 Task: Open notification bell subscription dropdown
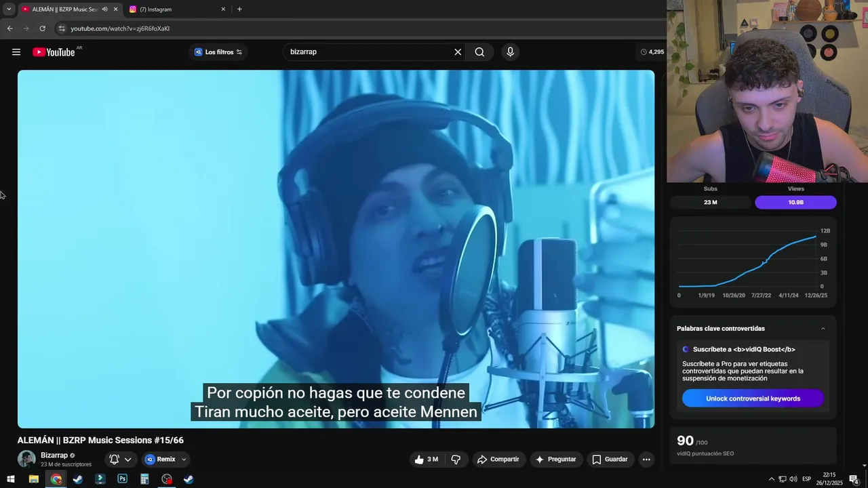(120, 460)
